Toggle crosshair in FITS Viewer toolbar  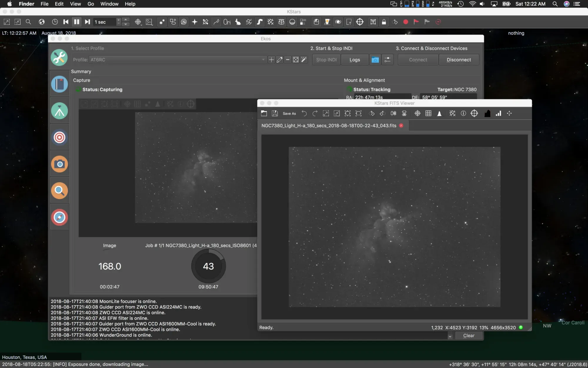tap(417, 113)
